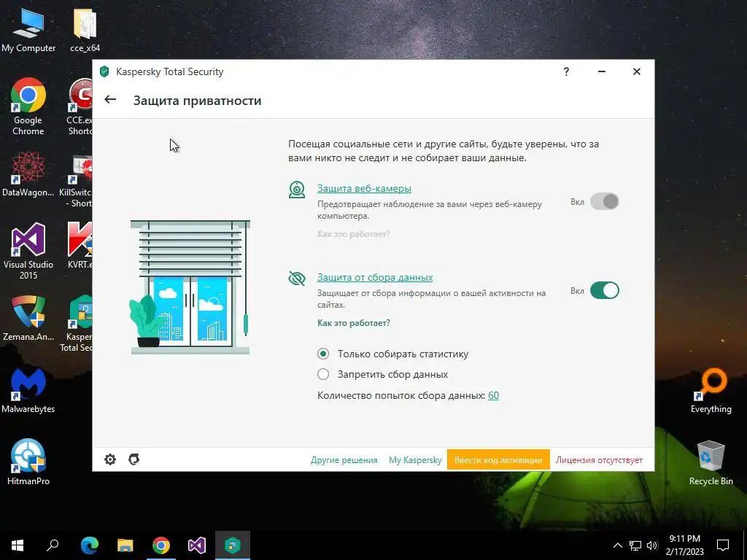
Task: Open the "Защита веб-камеры" link
Action: [x=364, y=189]
